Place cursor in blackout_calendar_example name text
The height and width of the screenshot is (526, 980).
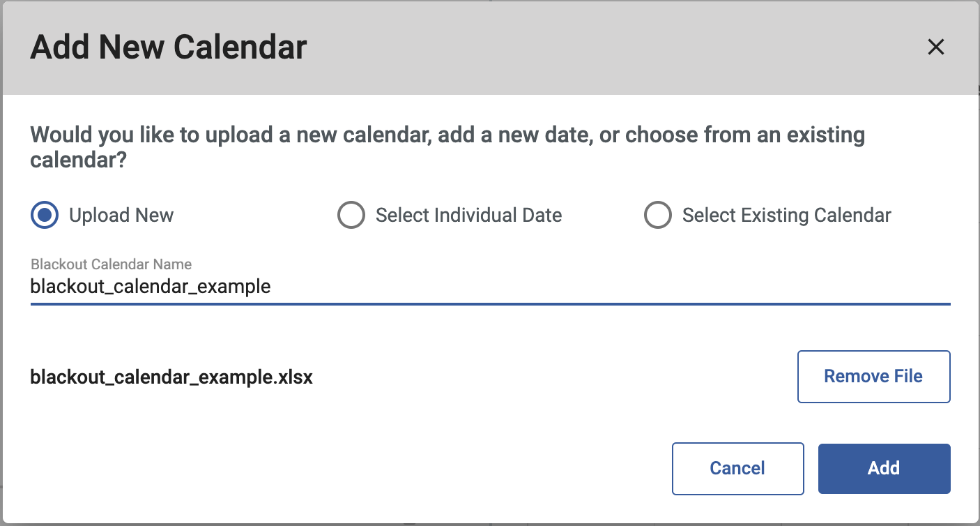click(151, 286)
